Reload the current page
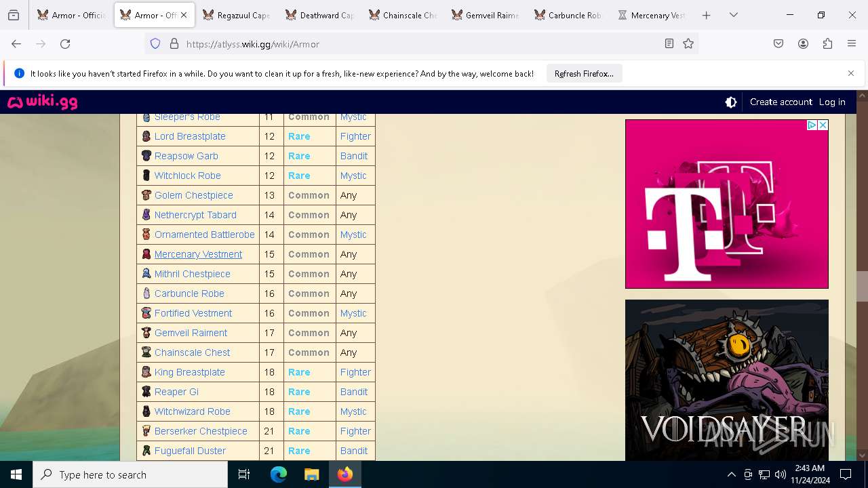The image size is (868, 488). point(65,44)
